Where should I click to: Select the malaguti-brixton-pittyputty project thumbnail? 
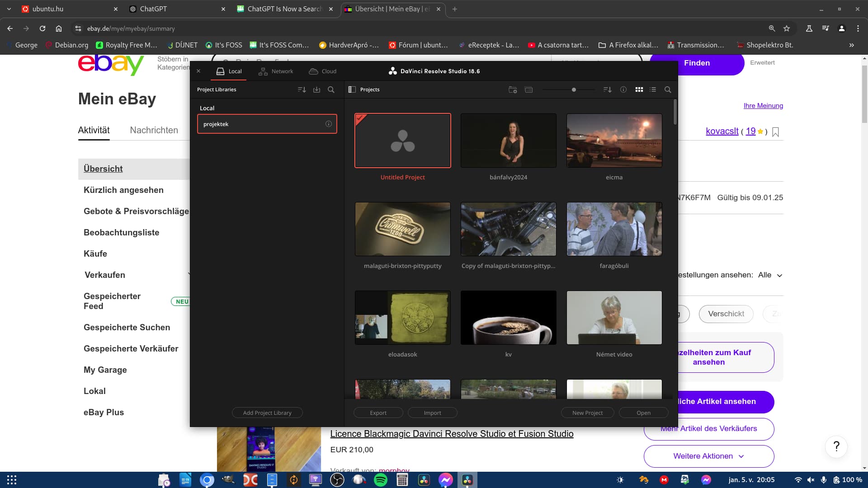(x=403, y=229)
